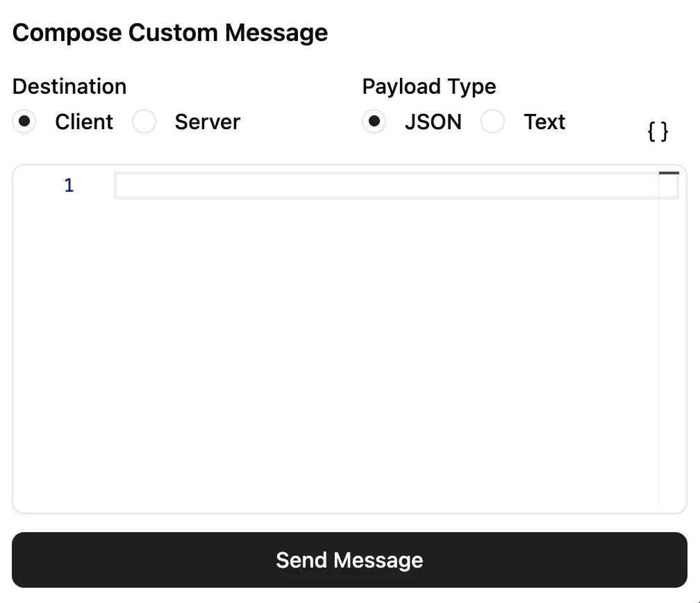Click line number 1 in the editor
Screen dimensions: 700x603
point(68,185)
